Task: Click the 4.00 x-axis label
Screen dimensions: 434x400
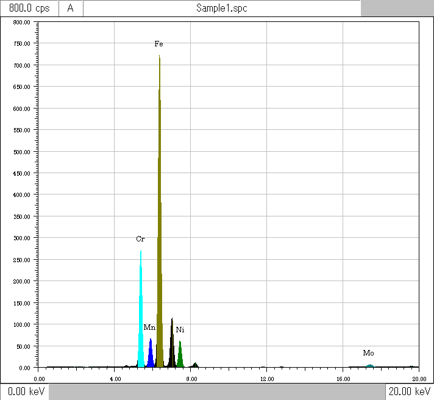Action: (115, 379)
